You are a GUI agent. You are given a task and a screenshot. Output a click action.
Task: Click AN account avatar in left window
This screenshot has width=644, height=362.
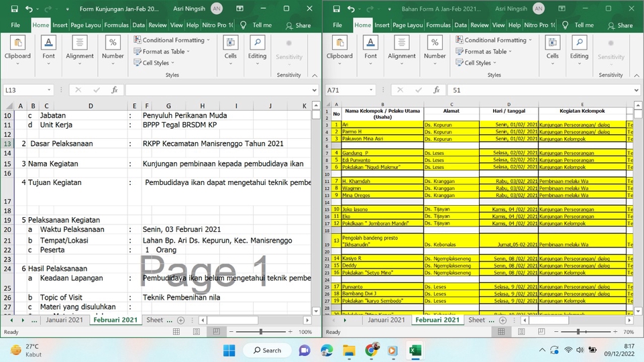click(x=217, y=9)
